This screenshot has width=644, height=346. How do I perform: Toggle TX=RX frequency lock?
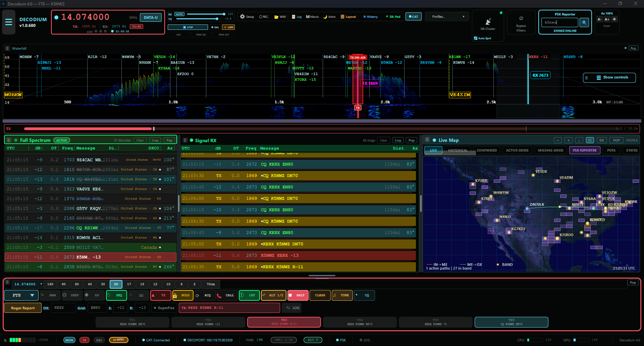(x=137, y=26)
